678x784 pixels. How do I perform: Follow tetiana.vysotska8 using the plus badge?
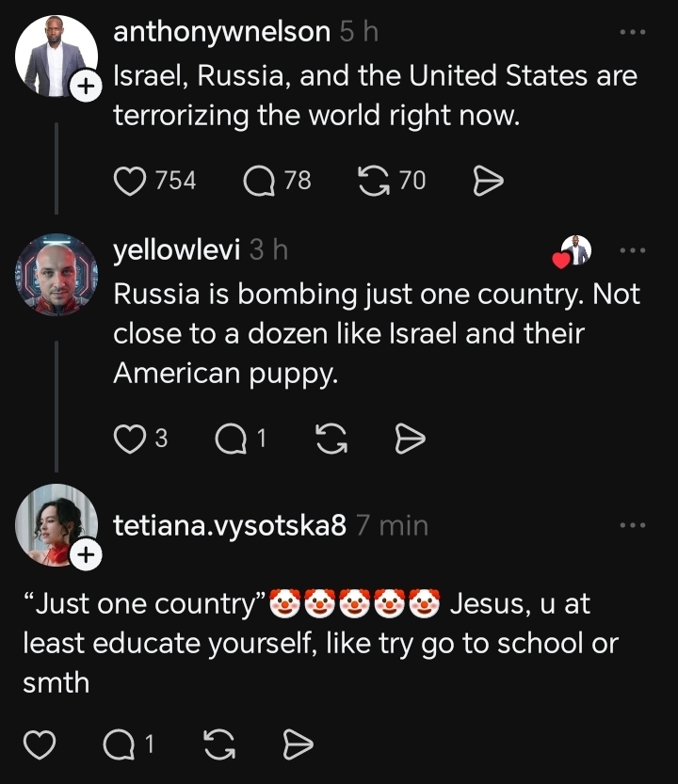pos(86,555)
